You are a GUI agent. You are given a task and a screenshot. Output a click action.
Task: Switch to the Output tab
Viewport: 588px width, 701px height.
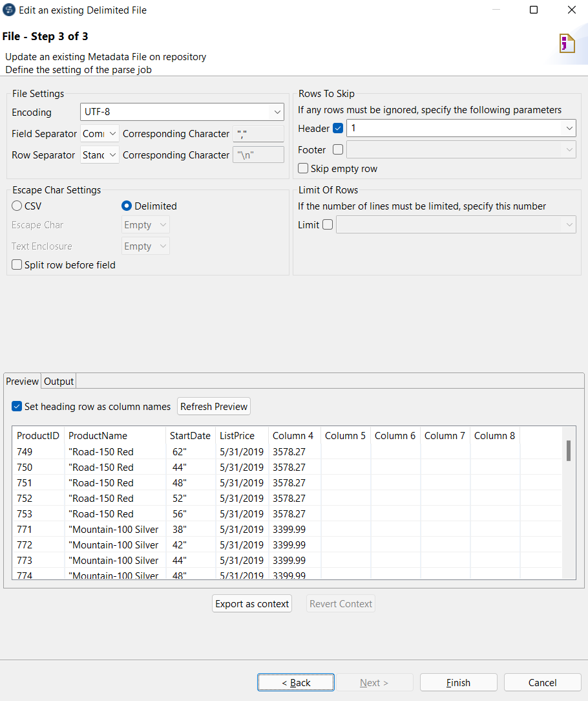click(x=59, y=382)
